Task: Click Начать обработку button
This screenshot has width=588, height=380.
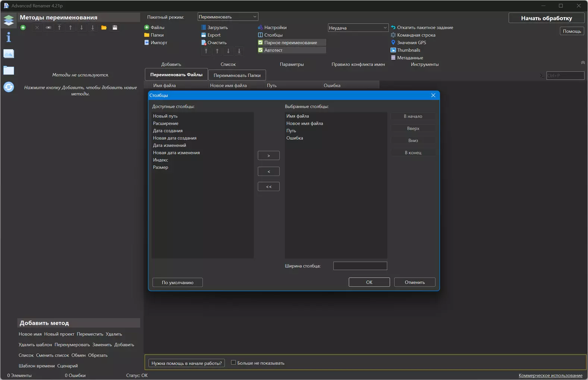Action: 546,18
